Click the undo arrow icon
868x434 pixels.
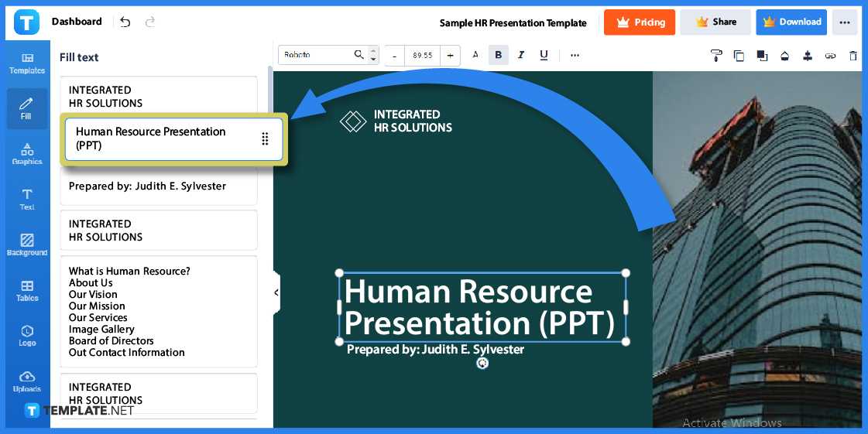click(125, 22)
